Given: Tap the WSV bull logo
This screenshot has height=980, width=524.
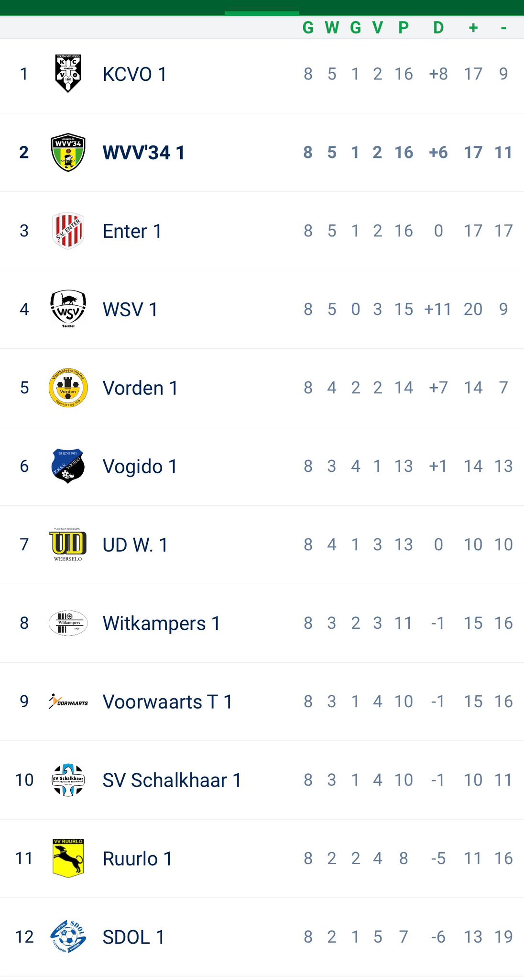Looking at the screenshot, I should 68,309.
